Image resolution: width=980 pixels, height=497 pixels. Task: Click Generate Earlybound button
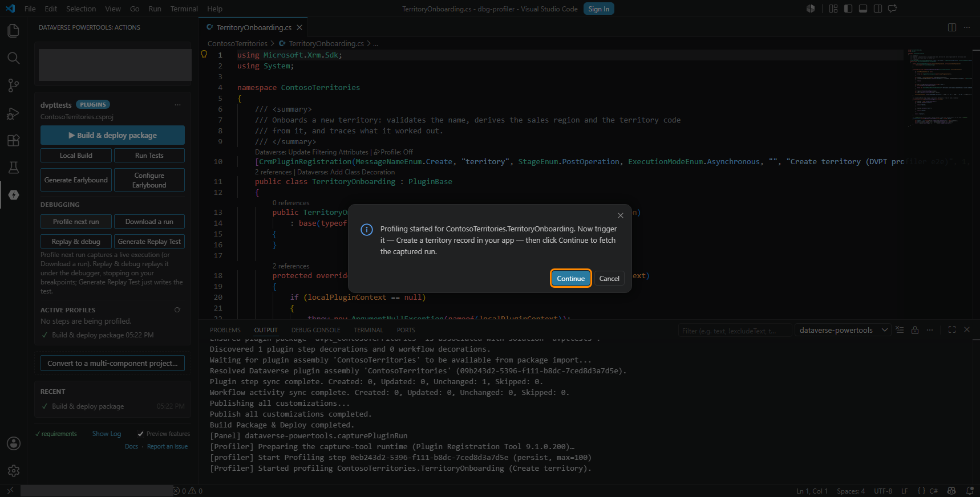point(76,180)
